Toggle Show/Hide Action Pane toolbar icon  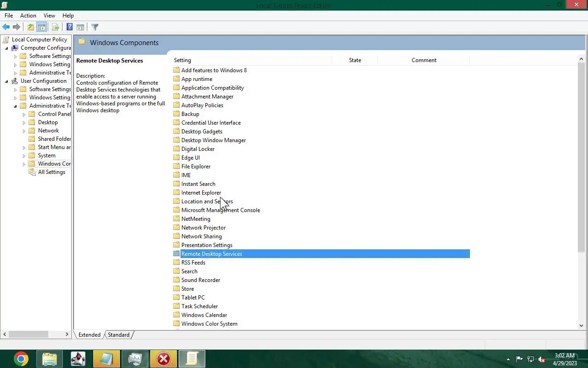pyautogui.click(x=80, y=27)
